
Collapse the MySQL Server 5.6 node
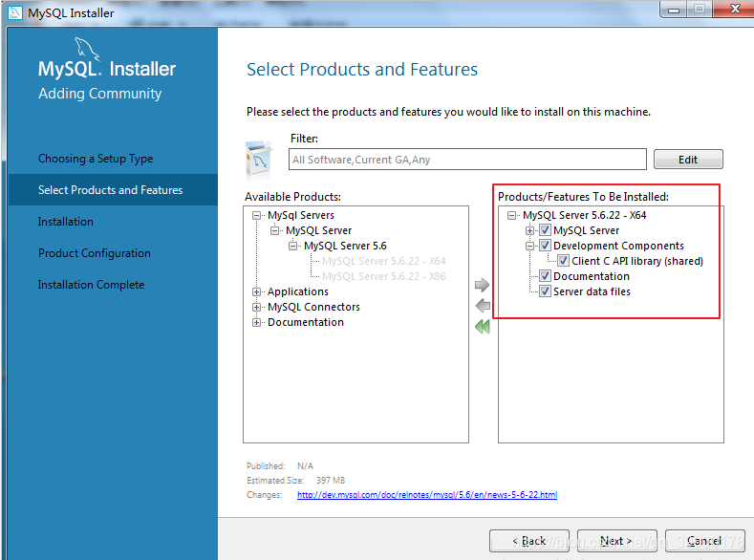click(x=292, y=247)
